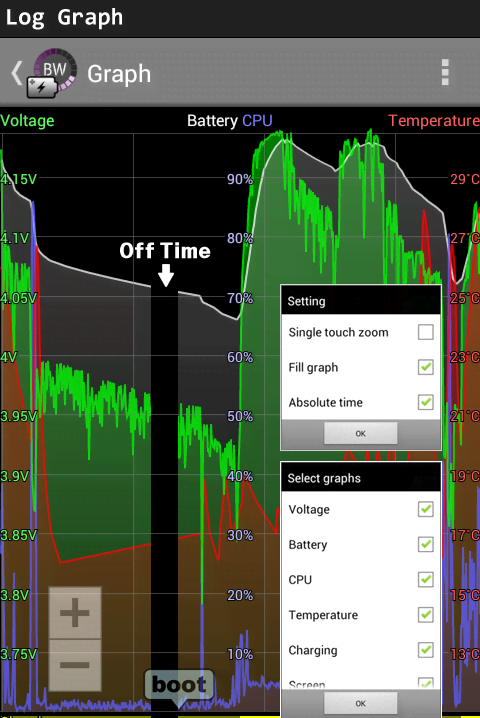Image resolution: width=480 pixels, height=718 pixels.
Task: Uncheck the Charging graph checkbox
Action: (x=425, y=650)
